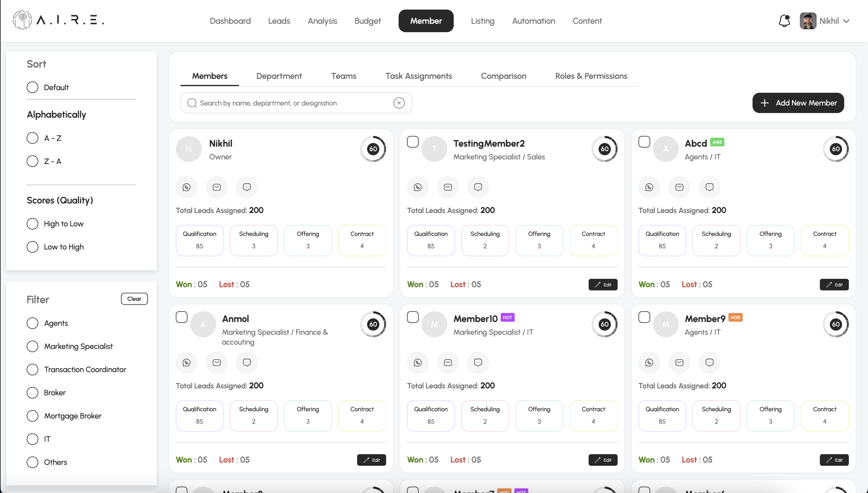This screenshot has width=868, height=493.
Task: Switch to the Task Assignments tab
Action: pos(419,76)
